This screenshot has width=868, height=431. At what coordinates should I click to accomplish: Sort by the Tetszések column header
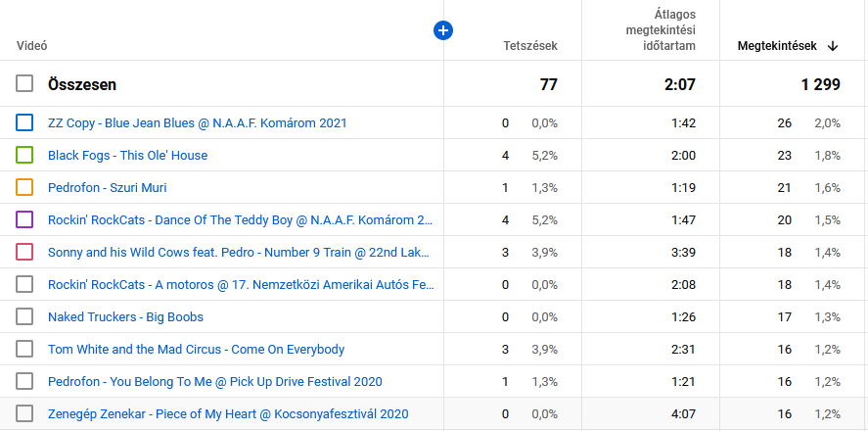(x=529, y=46)
